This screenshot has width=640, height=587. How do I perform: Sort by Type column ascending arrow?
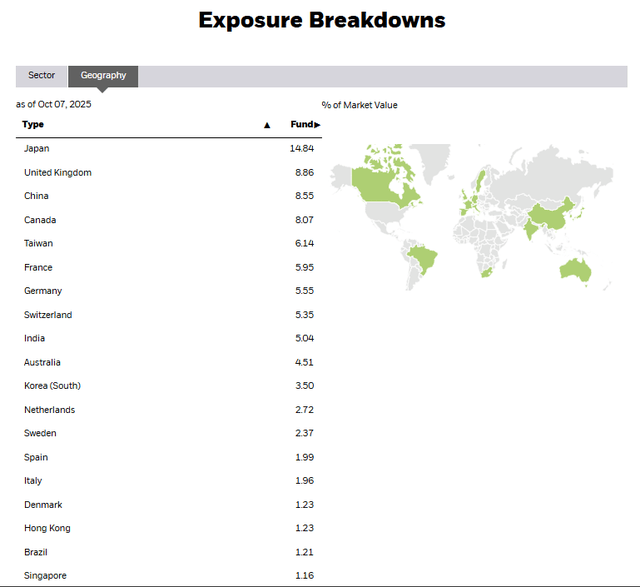click(267, 125)
